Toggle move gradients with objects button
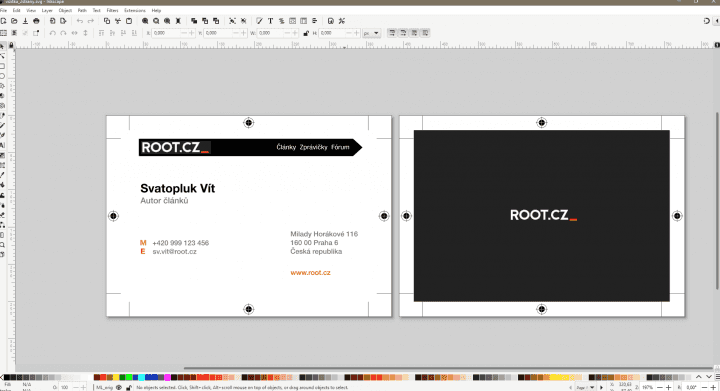Viewport: 720px width, 391px height. coord(414,33)
